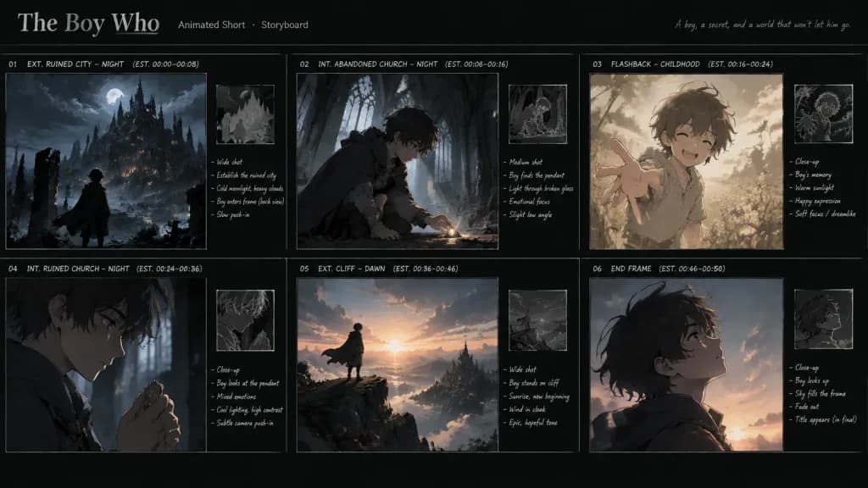Click the small sketch thumbnail for scene 02
Screen dimensions: 868x488
[x=537, y=114]
